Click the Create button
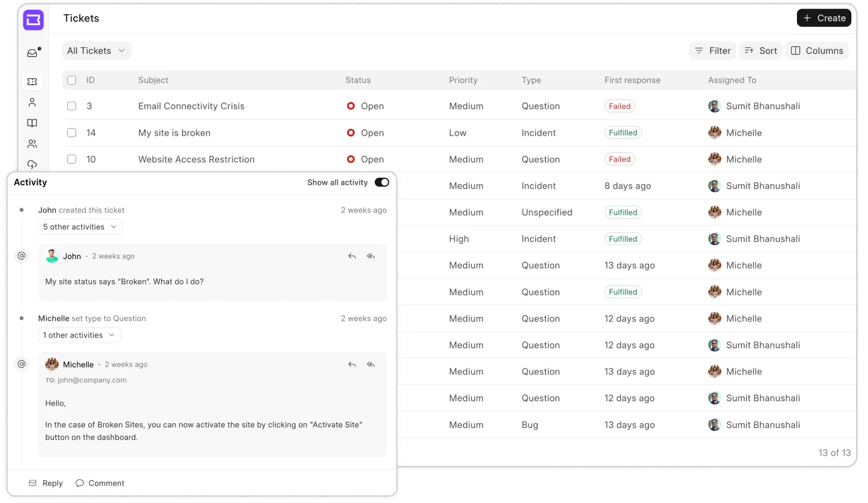This screenshot has height=503, width=868. pyautogui.click(x=824, y=18)
